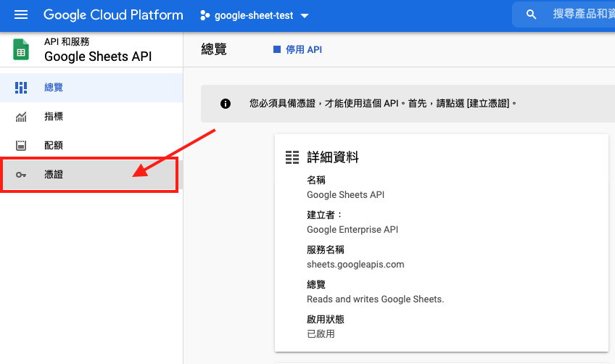Click the credentials required notice text

383,104
